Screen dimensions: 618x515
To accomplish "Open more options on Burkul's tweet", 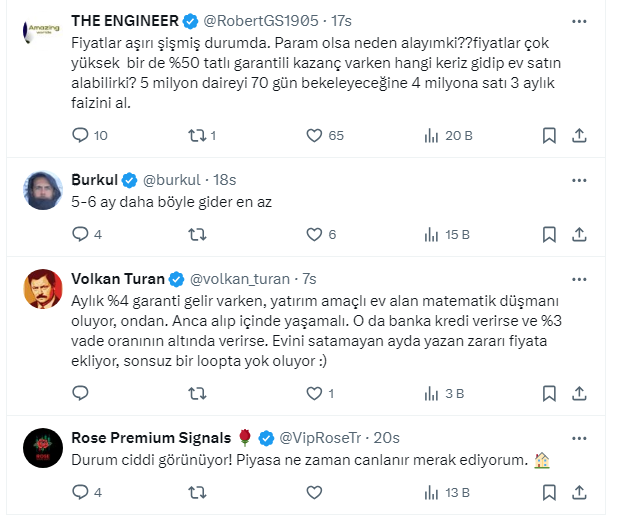I will point(579,179).
